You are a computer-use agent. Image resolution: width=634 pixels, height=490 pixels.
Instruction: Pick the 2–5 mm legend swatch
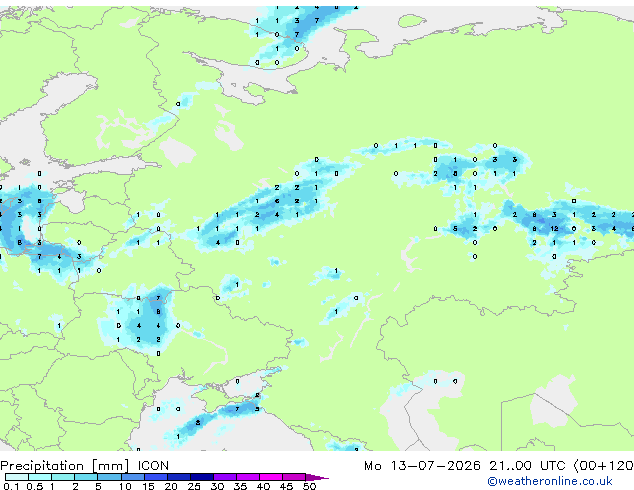[x=86, y=477]
